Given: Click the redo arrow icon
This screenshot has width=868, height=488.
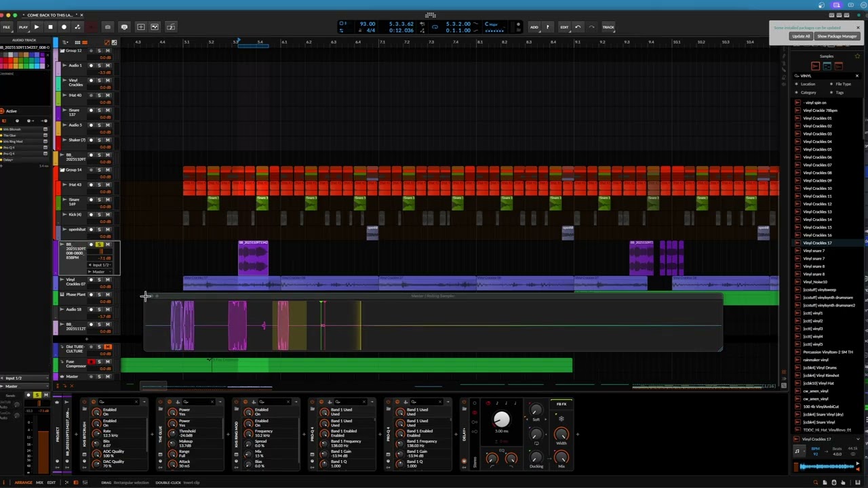Looking at the screenshot, I should [x=591, y=27].
